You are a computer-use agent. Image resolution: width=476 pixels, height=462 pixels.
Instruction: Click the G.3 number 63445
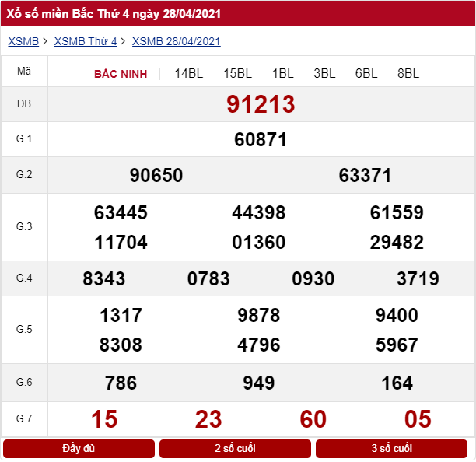pos(121,212)
